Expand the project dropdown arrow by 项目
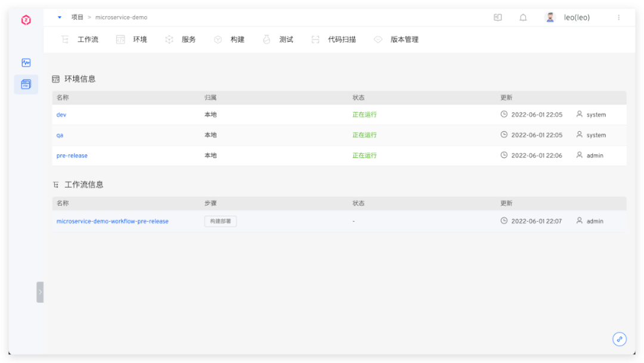The image size is (644, 363). pos(60,17)
